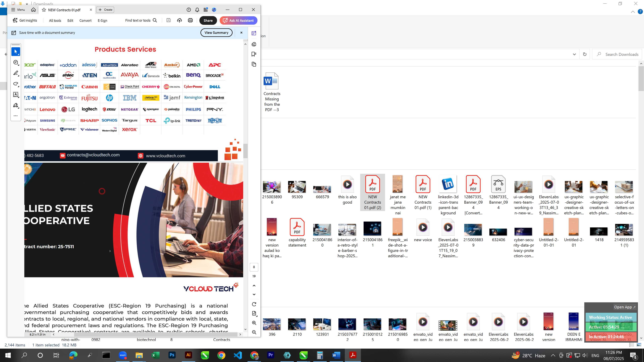Click the page number 8 field
This screenshot has height=362, width=644.
(254, 267)
